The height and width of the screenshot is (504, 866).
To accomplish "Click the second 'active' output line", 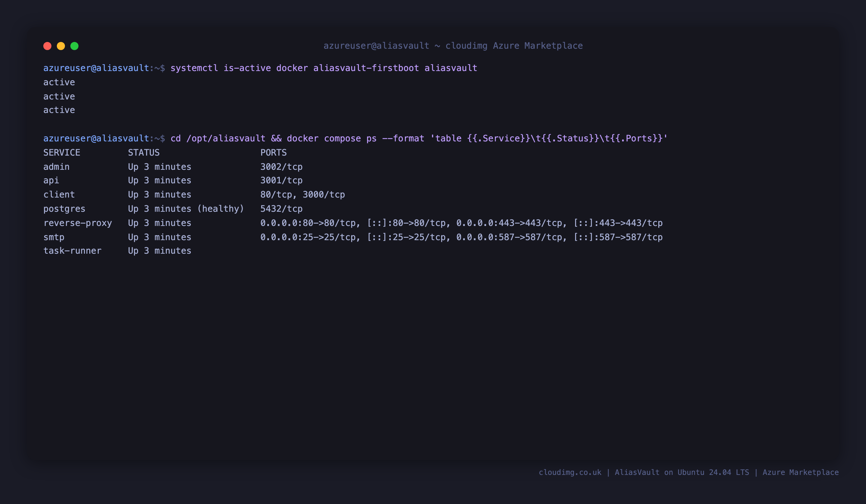I will [59, 96].
